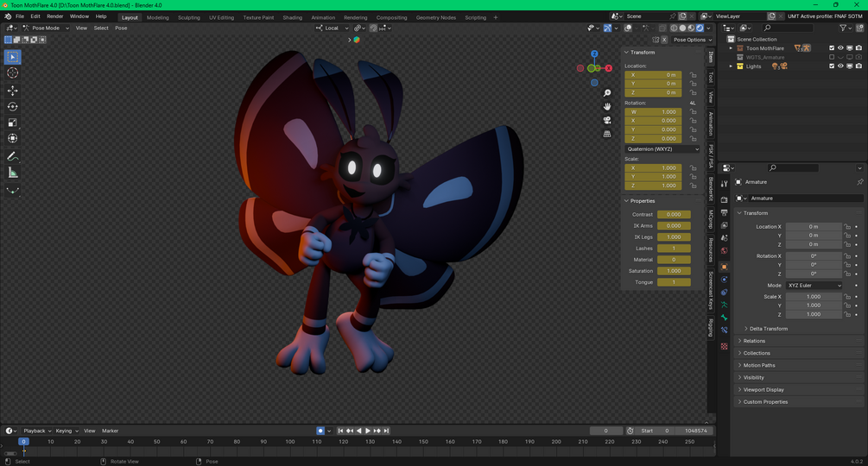Uncheck Lights collection checkbox
Viewport: 868px width, 466px height.
click(832, 66)
